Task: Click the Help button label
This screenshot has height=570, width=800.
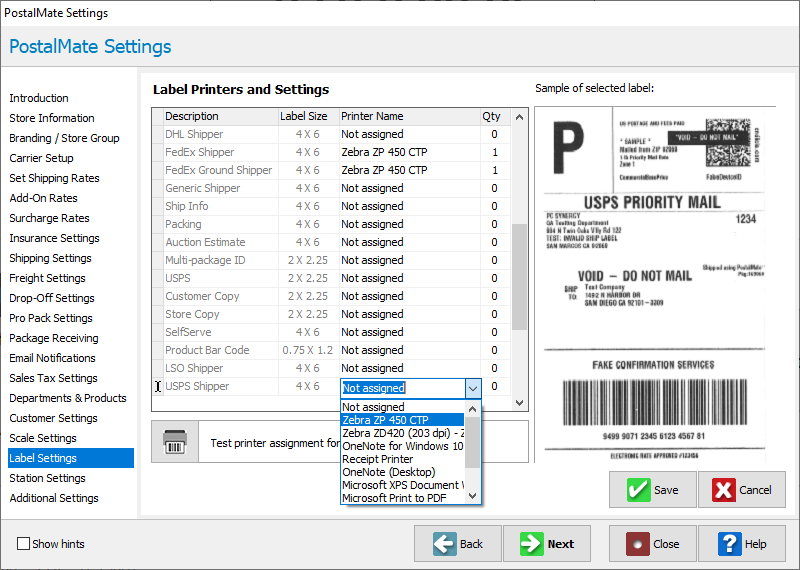Action: (756, 544)
